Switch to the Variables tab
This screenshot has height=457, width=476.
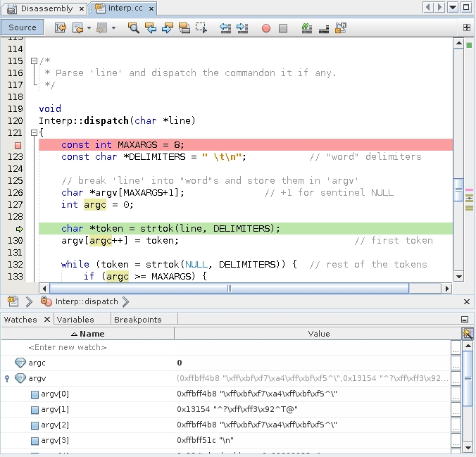coord(75,320)
